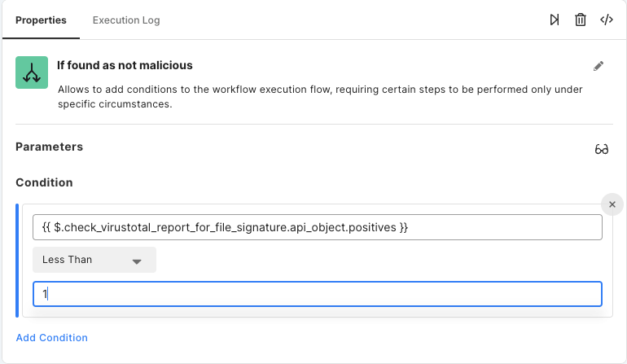
Task: Focus the virustotal positives expression field
Action: click(x=317, y=227)
